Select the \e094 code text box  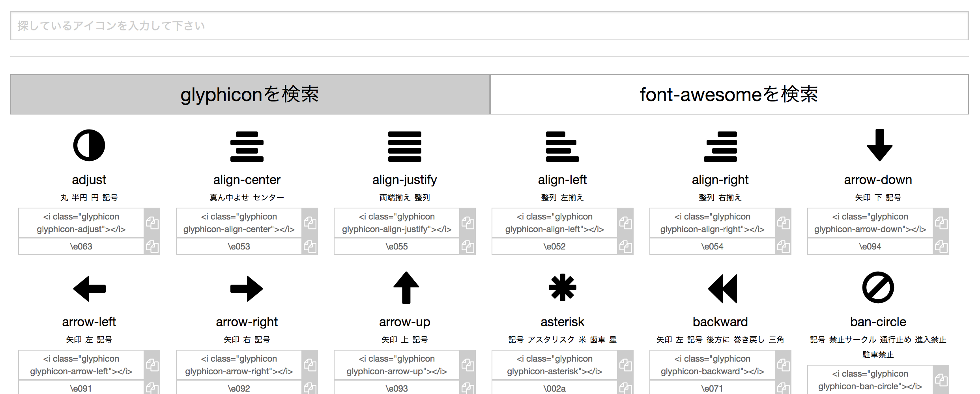tap(870, 246)
